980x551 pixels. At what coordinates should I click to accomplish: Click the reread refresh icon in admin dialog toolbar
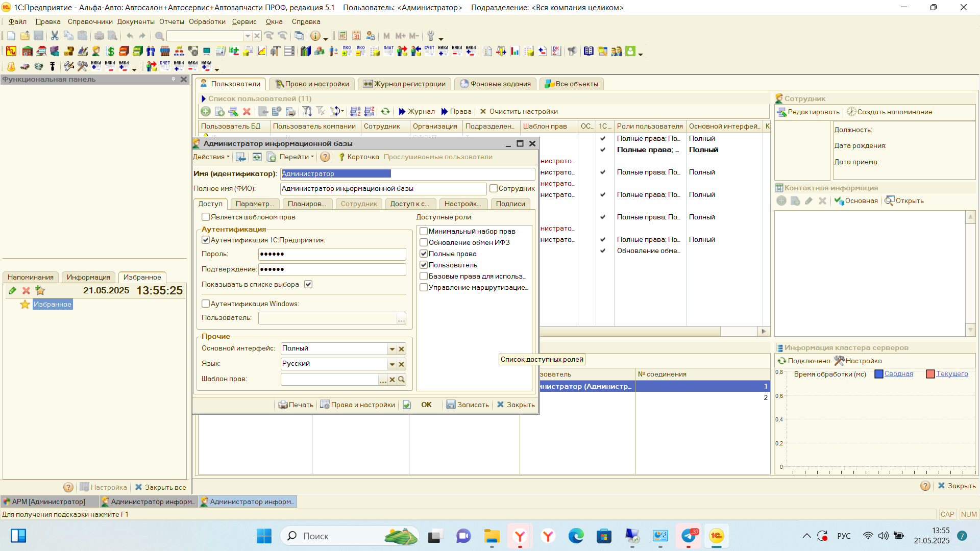click(x=257, y=157)
